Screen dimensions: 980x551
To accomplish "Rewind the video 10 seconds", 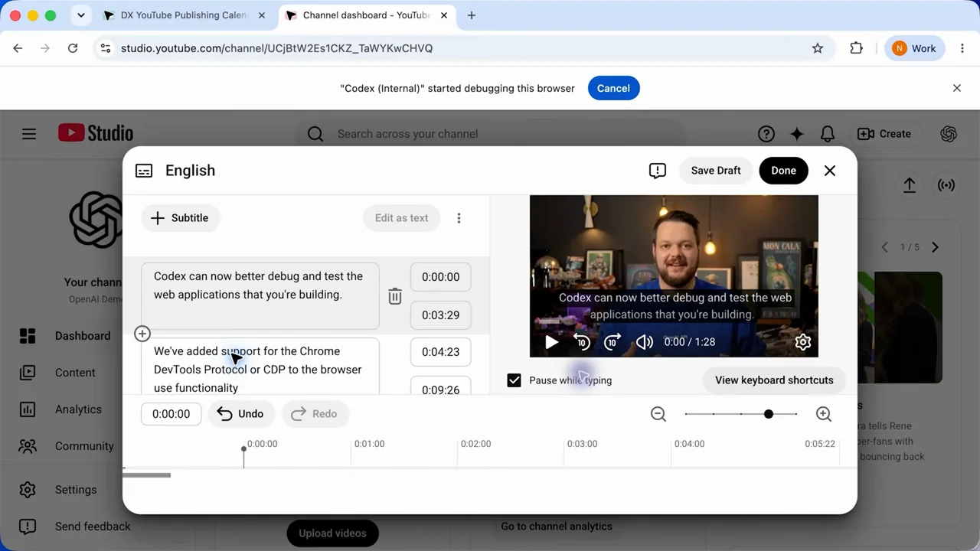I will coord(582,342).
